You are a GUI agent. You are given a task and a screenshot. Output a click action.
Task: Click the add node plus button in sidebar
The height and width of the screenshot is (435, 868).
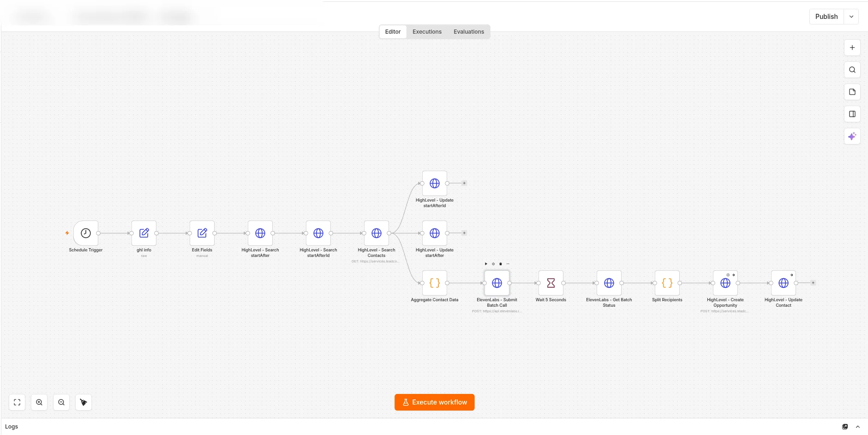(x=852, y=48)
